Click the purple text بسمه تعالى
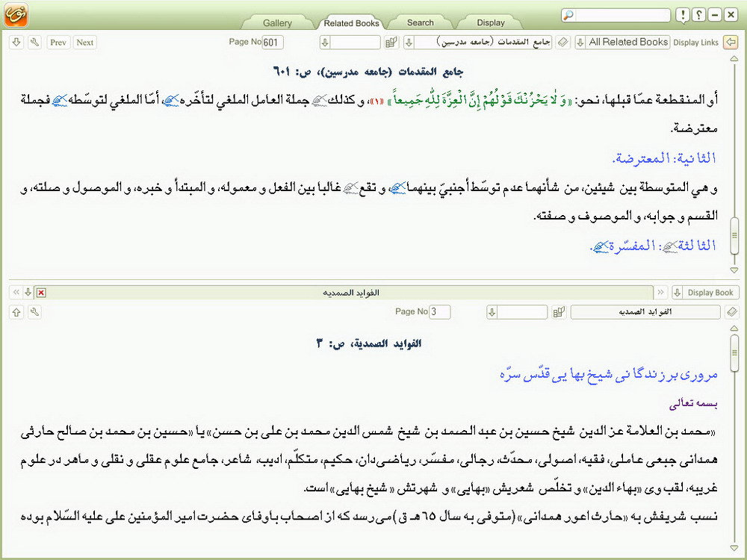Viewport: 747px width, 560px height. click(x=693, y=403)
